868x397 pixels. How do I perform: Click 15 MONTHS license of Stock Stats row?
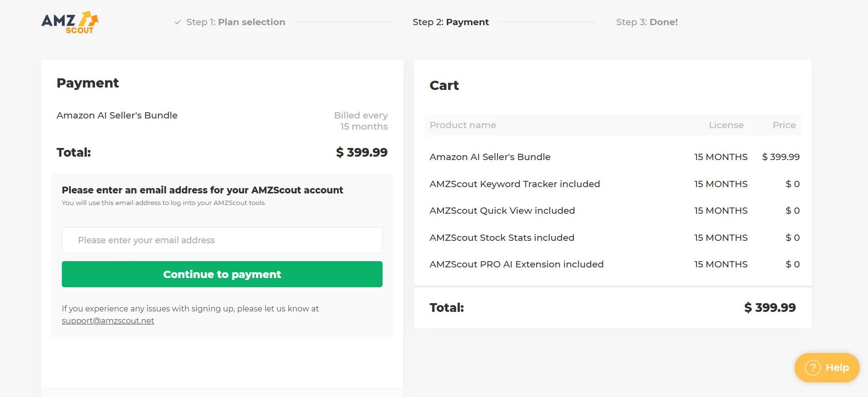pos(721,238)
